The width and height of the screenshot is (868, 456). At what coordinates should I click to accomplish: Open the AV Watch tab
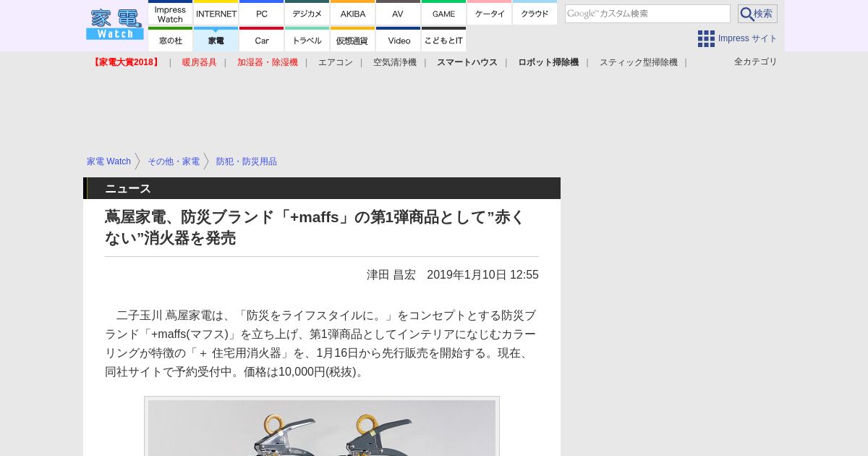(x=399, y=13)
